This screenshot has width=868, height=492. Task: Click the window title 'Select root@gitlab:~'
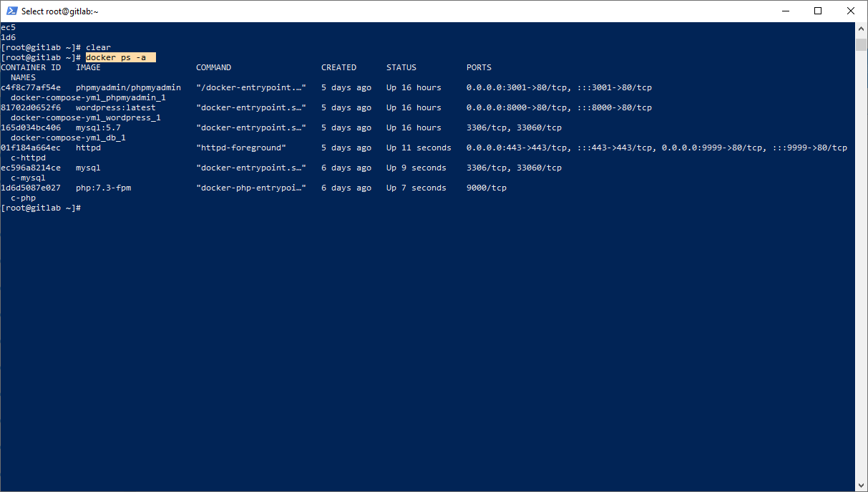pos(60,11)
